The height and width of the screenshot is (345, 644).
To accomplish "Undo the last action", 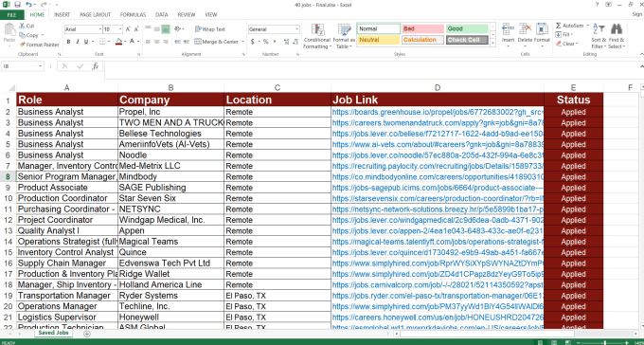I will (x=28, y=5).
